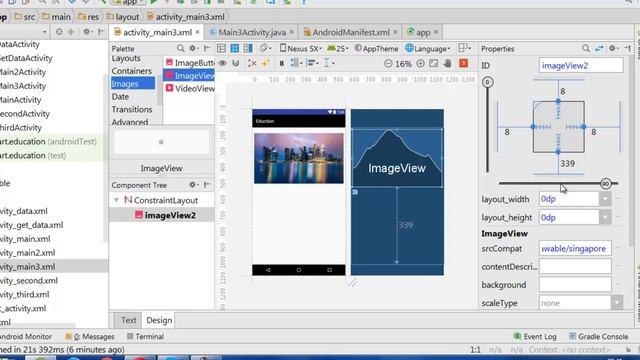Activate the Pan hand tool
The width and height of the screenshot is (640, 360).
(448, 64)
